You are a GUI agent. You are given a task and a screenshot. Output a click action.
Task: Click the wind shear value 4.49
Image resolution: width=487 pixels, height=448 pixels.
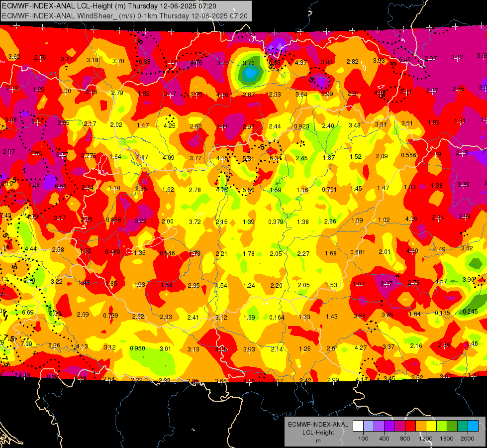[x=439, y=249]
